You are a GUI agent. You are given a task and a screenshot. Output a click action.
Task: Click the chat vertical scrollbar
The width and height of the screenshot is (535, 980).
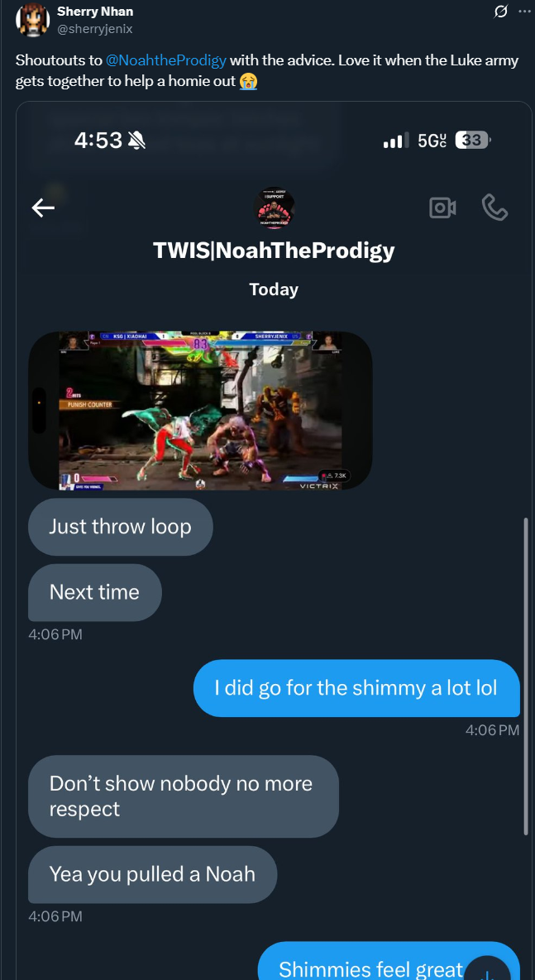tap(526, 676)
